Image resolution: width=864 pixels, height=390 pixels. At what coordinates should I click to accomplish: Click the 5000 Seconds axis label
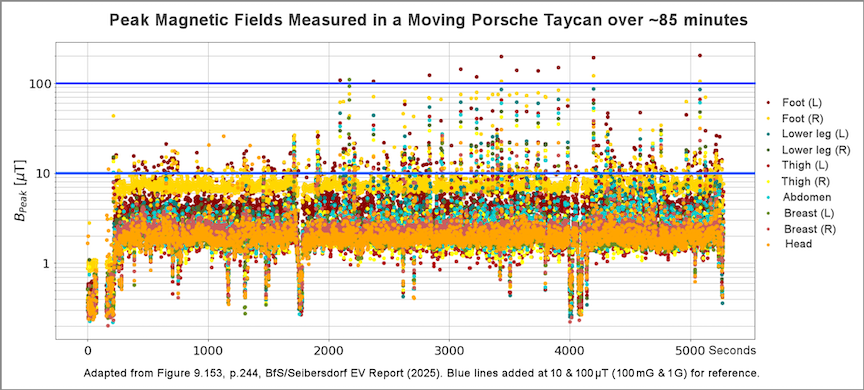click(x=717, y=350)
